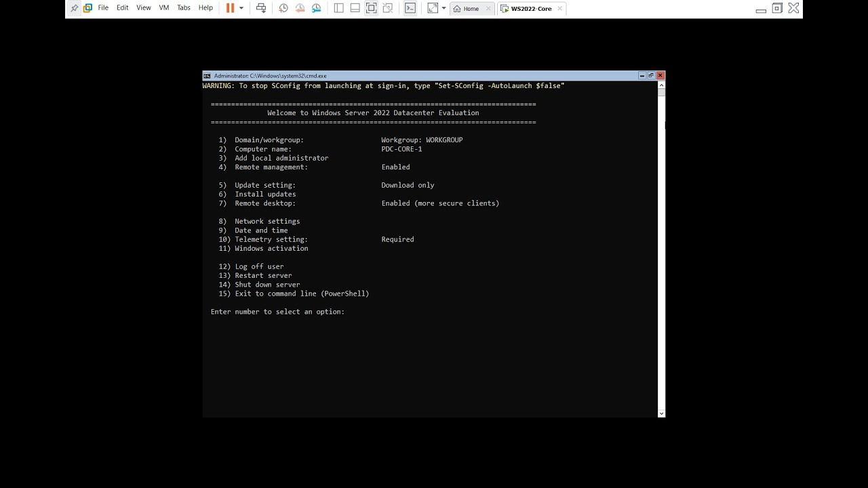Revert VM to previous snapshot
The width and height of the screenshot is (868, 488).
coord(300,8)
